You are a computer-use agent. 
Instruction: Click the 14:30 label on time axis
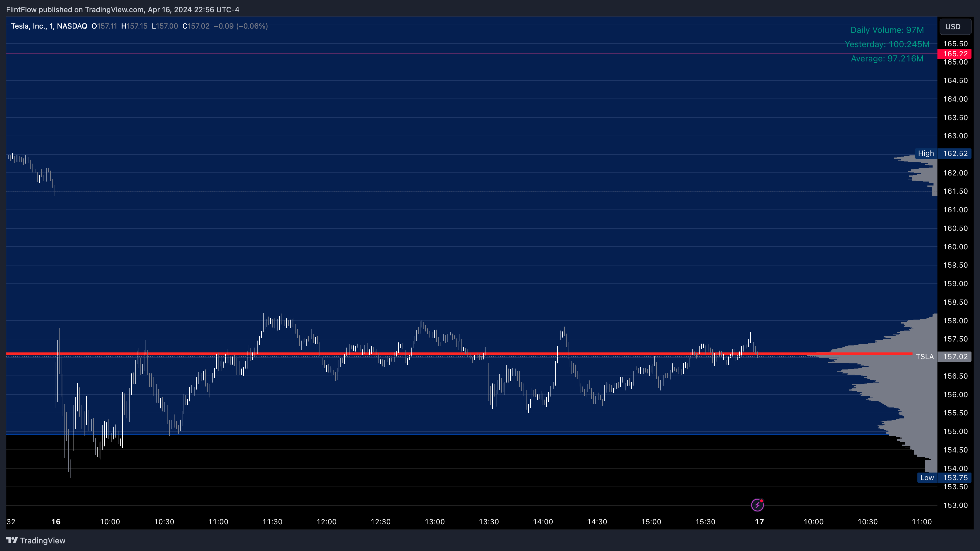597,521
